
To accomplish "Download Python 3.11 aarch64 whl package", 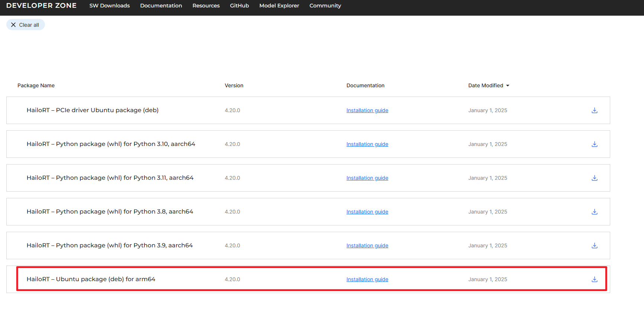I will pos(594,178).
